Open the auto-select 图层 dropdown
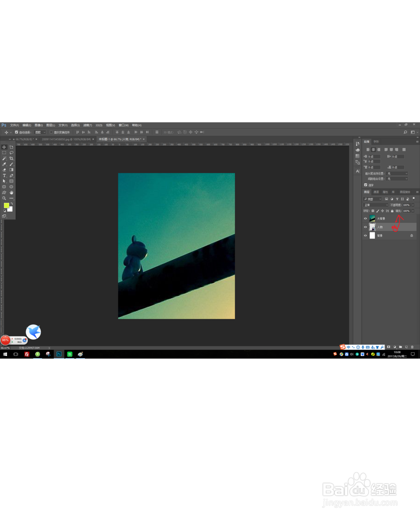This screenshot has width=420, height=517. click(x=40, y=132)
